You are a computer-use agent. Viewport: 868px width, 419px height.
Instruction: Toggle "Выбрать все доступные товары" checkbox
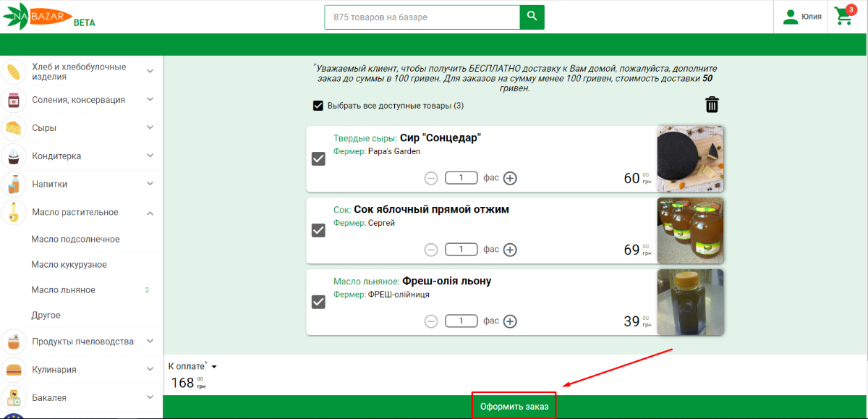click(x=318, y=106)
